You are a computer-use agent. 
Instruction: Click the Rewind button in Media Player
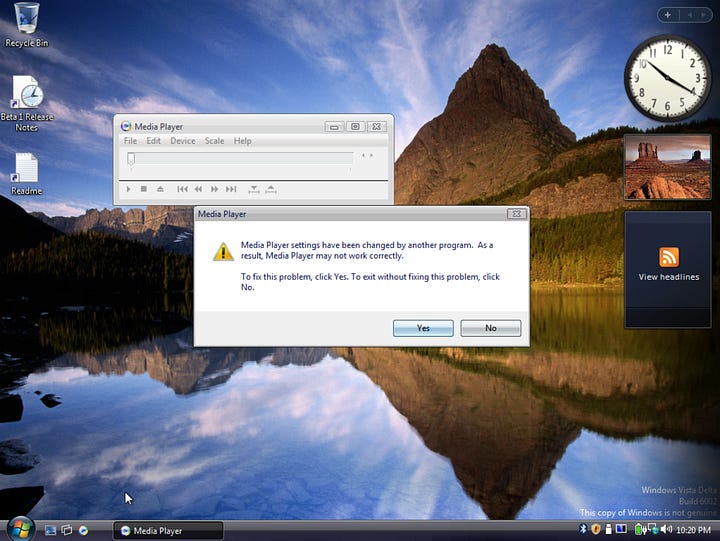click(198, 189)
